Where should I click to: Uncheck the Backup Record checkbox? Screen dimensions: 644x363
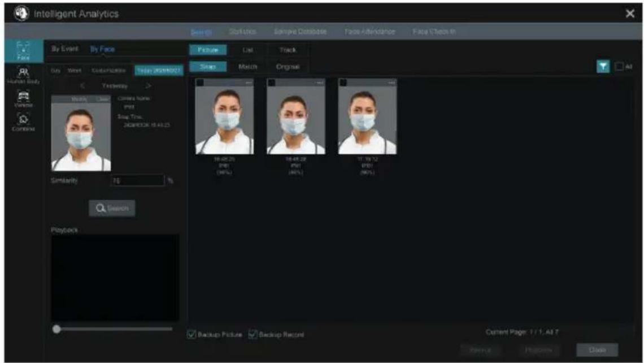(x=253, y=334)
